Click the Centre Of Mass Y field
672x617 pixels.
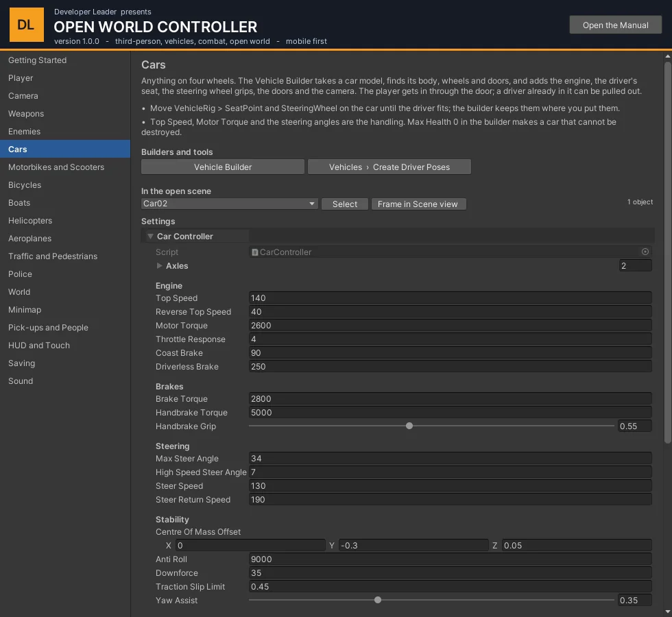click(413, 545)
